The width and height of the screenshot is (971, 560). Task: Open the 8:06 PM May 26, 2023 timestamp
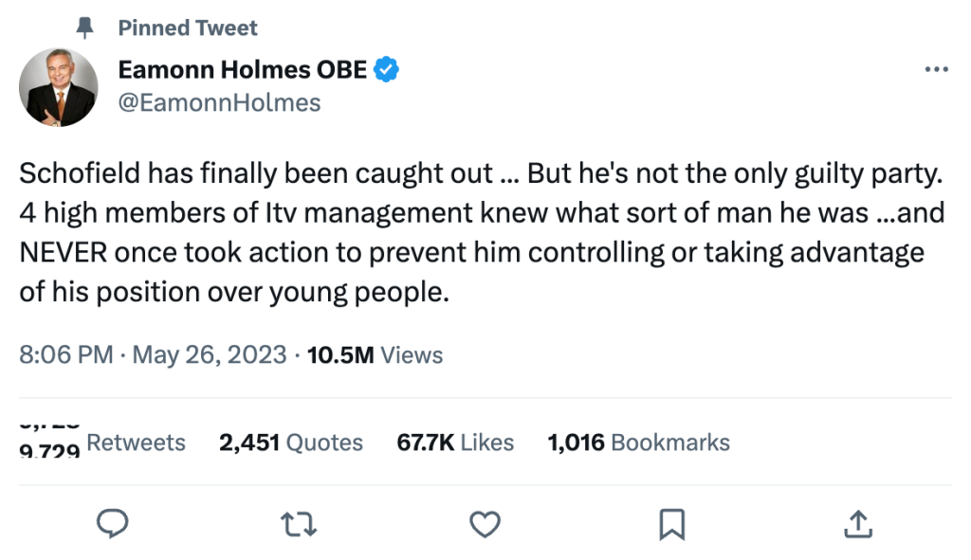coord(153,355)
